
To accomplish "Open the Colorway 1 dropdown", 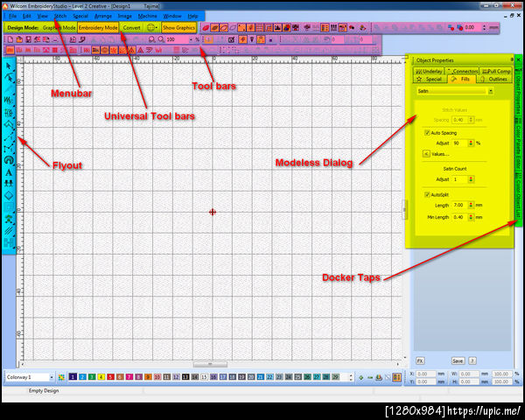I will [52, 377].
